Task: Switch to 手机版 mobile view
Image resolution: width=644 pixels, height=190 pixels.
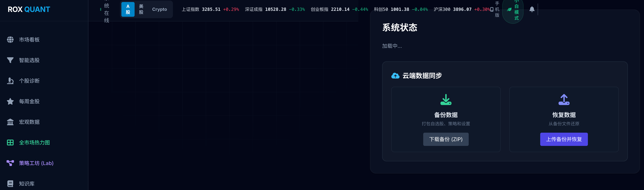Action: (495, 9)
